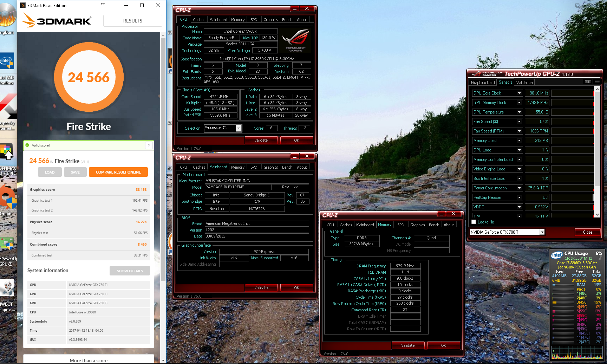
Task: Click the LOAD button in 3DMark
Action: (x=50, y=172)
